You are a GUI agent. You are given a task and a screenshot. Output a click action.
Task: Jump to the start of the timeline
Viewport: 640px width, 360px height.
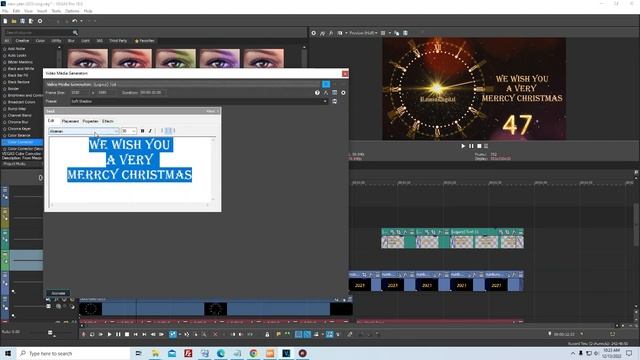click(x=136, y=334)
